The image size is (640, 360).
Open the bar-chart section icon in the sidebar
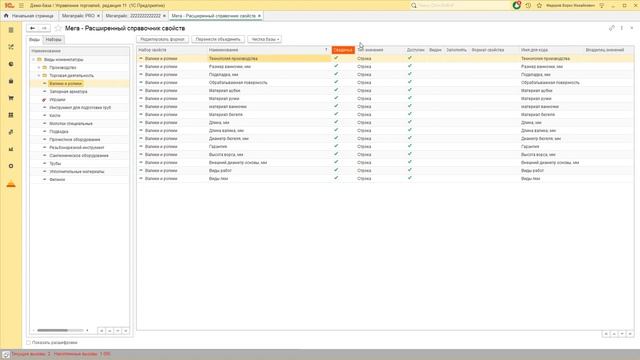(x=11, y=149)
